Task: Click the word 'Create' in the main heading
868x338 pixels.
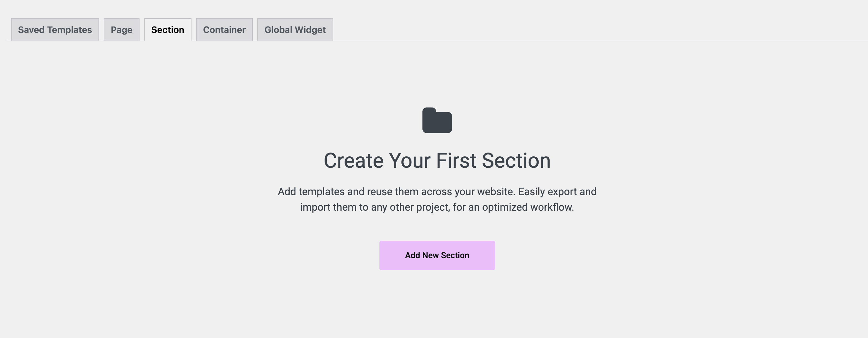Action: pyautogui.click(x=354, y=161)
